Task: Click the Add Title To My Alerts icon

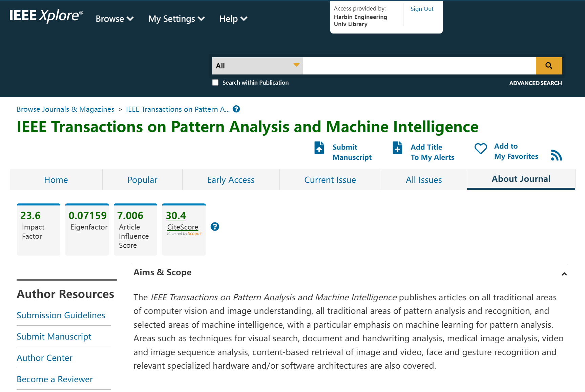Action: [x=397, y=148]
